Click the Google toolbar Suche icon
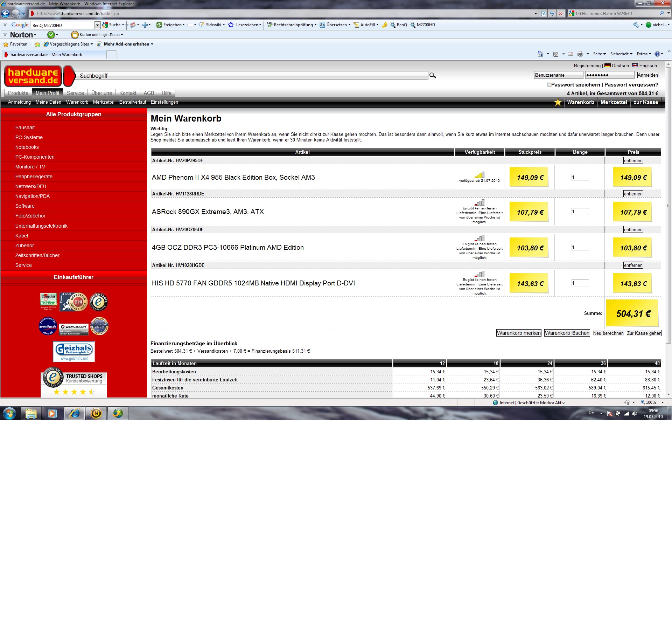 pyautogui.click(x=105, y=25)
